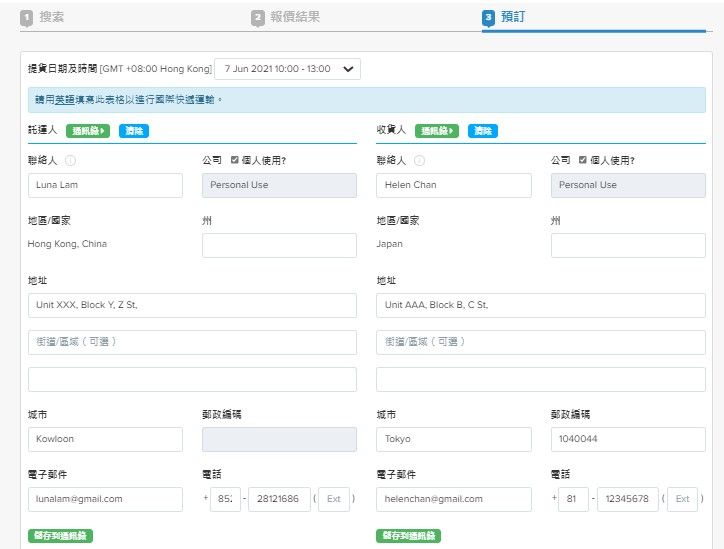Viewport: 724px width, 549px height.
Task: Uncheck shipper's 個人使用 checkbox
Action: pos(234,160)
